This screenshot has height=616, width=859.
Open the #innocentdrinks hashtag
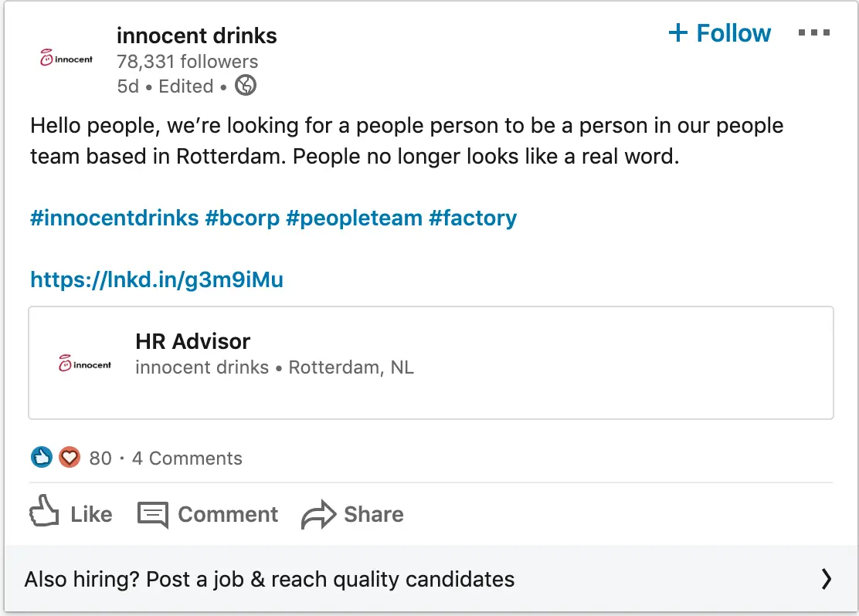114,218
